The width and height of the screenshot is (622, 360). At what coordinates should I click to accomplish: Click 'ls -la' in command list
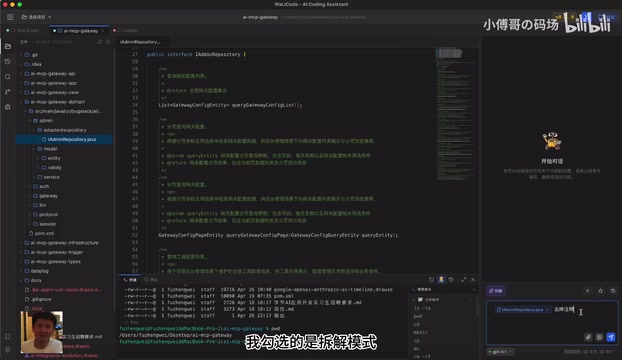pos(422,308)
